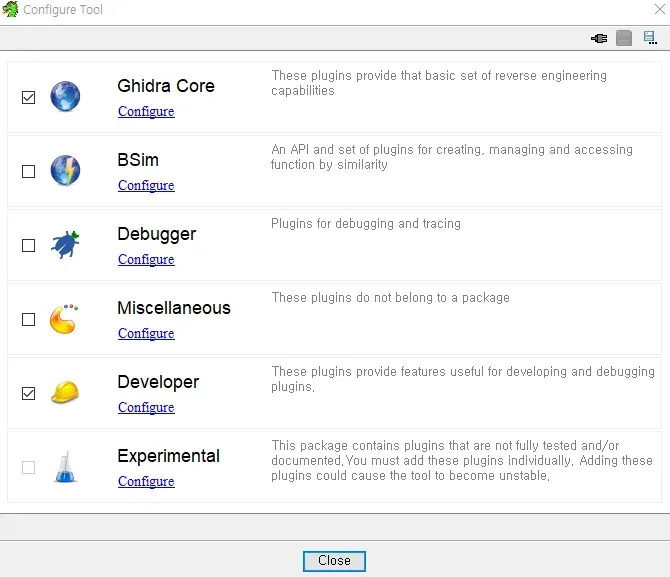Click the plug icon to configure all plugins
The width and height of the screenshot is (670, 577).
[x=599, y=38]
